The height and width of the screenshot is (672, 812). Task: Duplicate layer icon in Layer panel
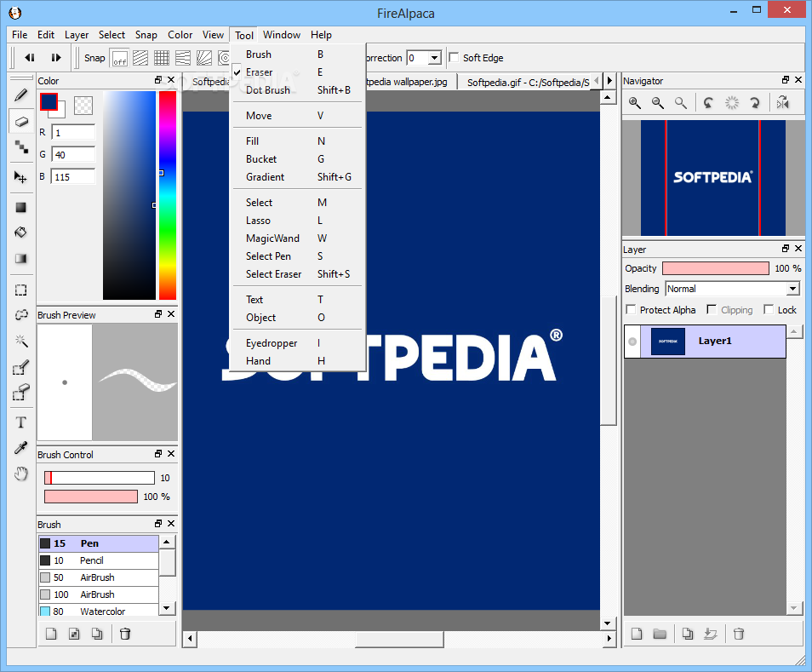point(688,634)
